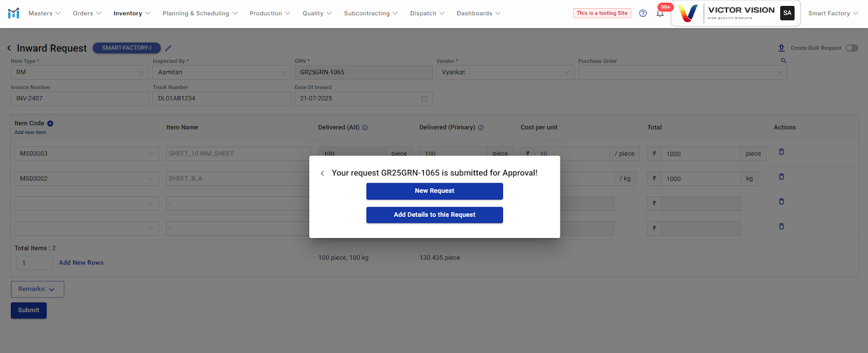
Task: Click Add Details to this Request
Action: 434,215
